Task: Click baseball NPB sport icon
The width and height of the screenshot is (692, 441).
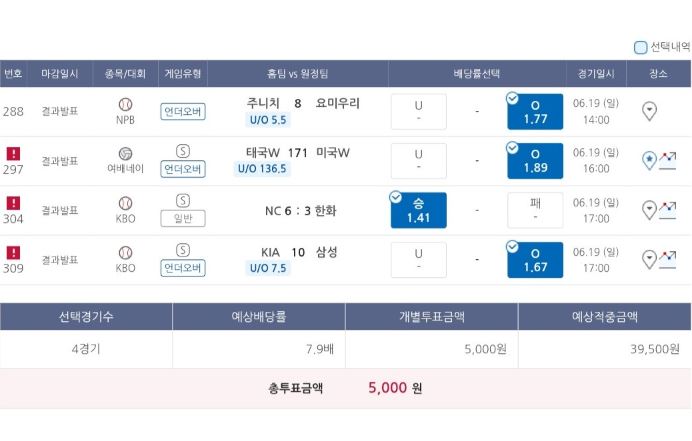Action: pyautogui.click(x=125, y=105)
